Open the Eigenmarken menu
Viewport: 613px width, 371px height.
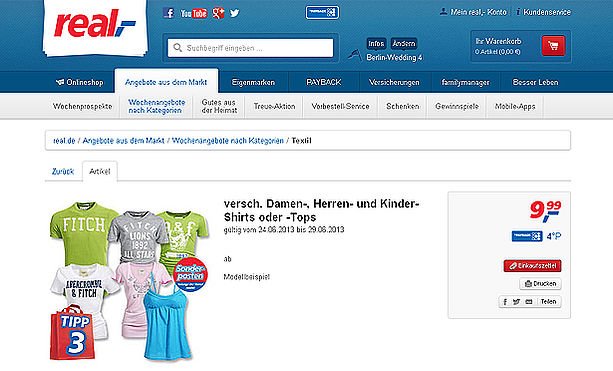253,82
